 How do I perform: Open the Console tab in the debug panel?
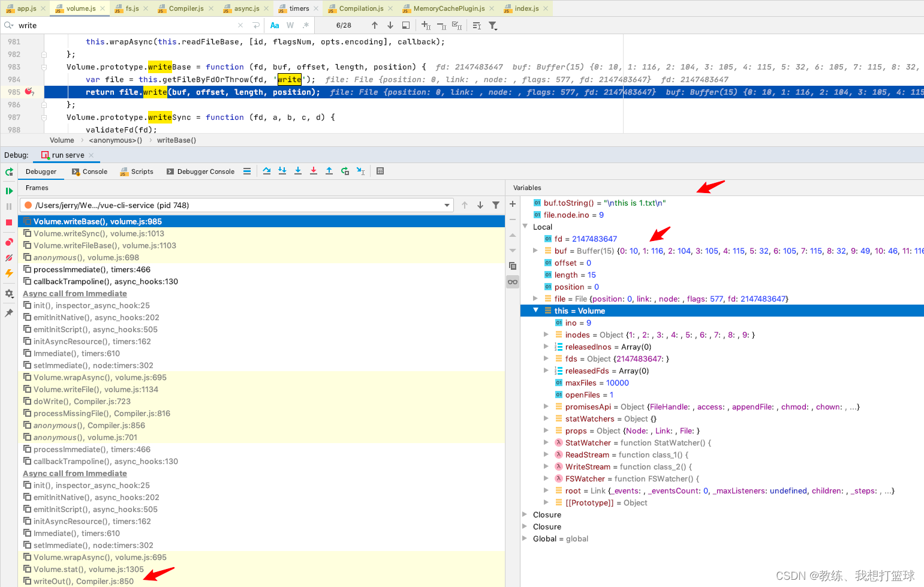point(90,171)
